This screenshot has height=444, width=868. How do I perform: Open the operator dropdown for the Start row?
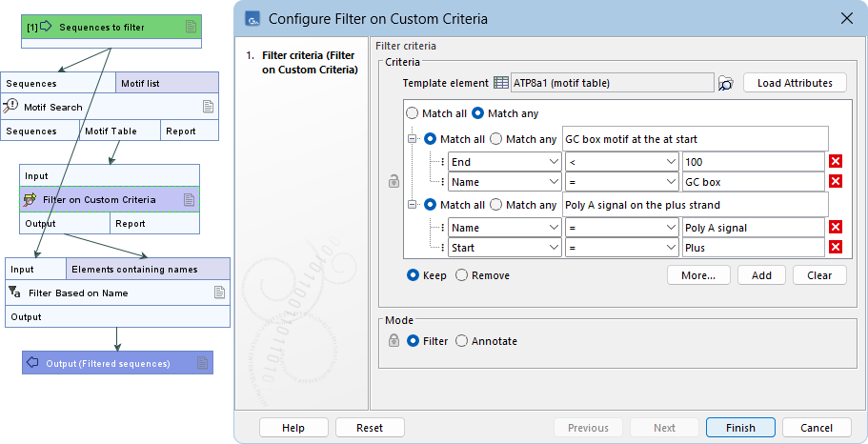(x=621, y=248)
